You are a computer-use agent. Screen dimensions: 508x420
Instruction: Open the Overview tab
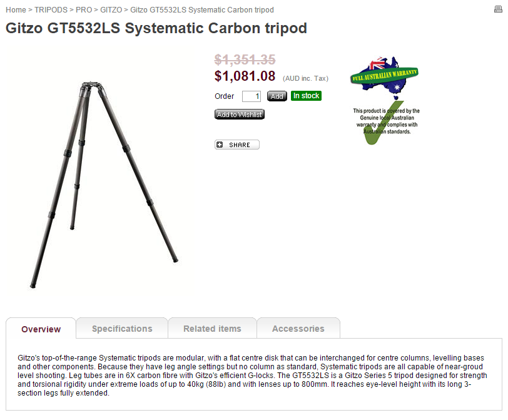41,329
